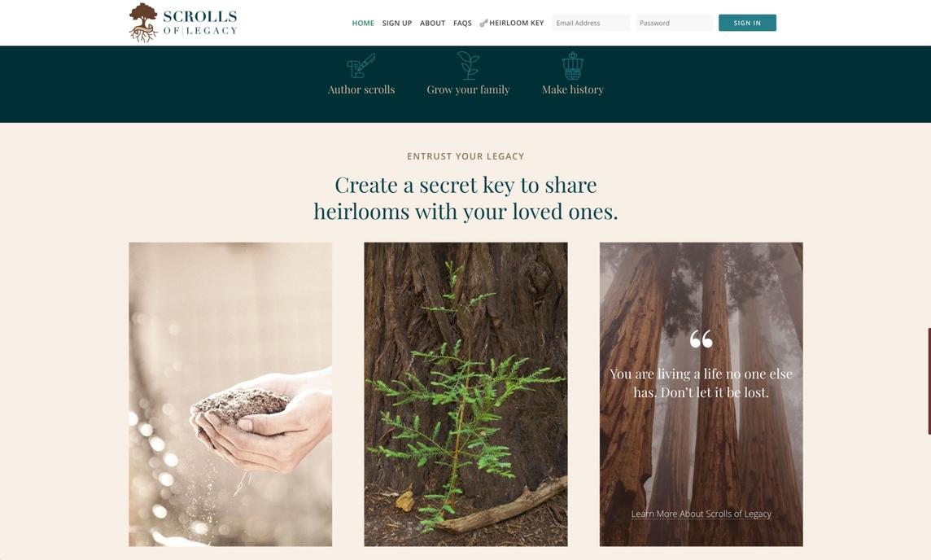
Task: Click the Author scrolls quill icon
Action: tap(361, 66)
